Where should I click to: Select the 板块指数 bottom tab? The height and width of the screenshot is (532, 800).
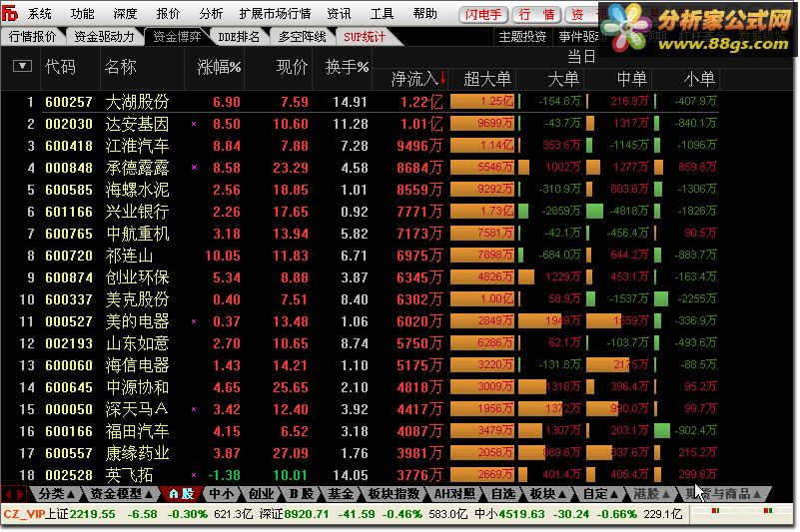(394, 494)
